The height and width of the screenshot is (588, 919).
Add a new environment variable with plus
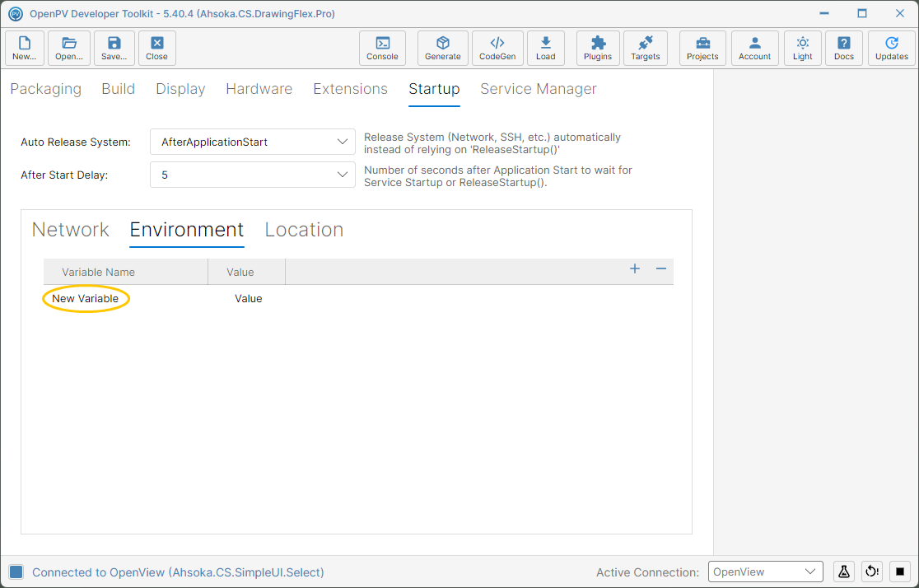634,269
